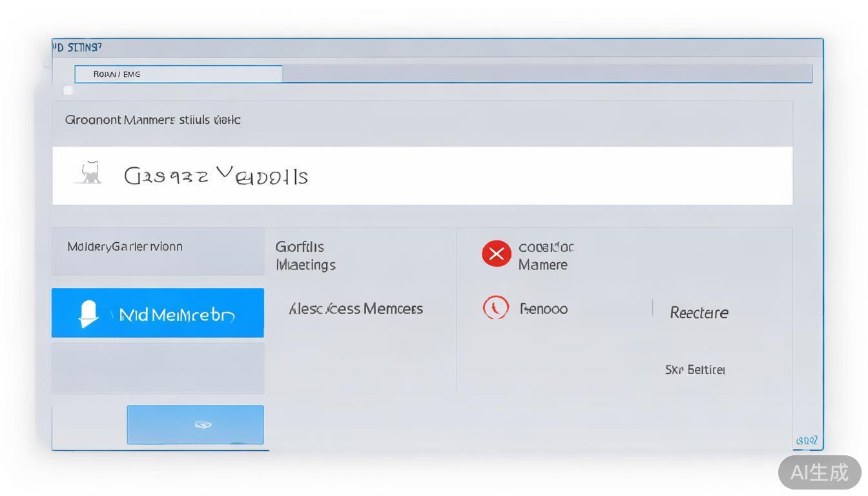The height and width of the screenshot is (496, 868).
Task: Click the white bell icon on blue button
Action: point(88,314)
